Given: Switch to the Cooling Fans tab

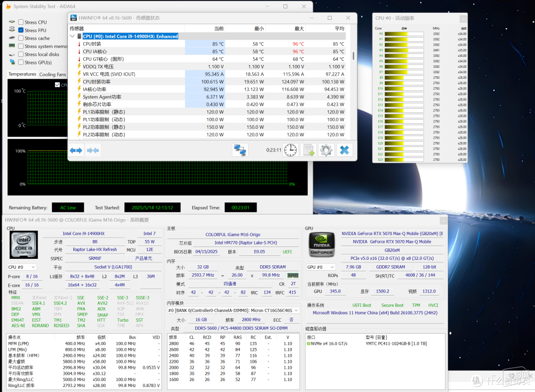Looking at the screenshot, I should 53,74.
